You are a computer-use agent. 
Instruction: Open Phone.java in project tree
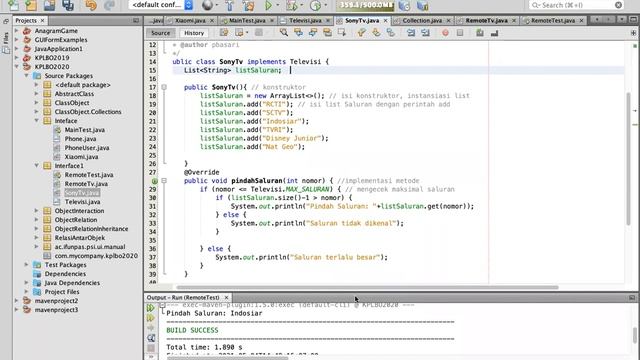(x=80, y=139)
